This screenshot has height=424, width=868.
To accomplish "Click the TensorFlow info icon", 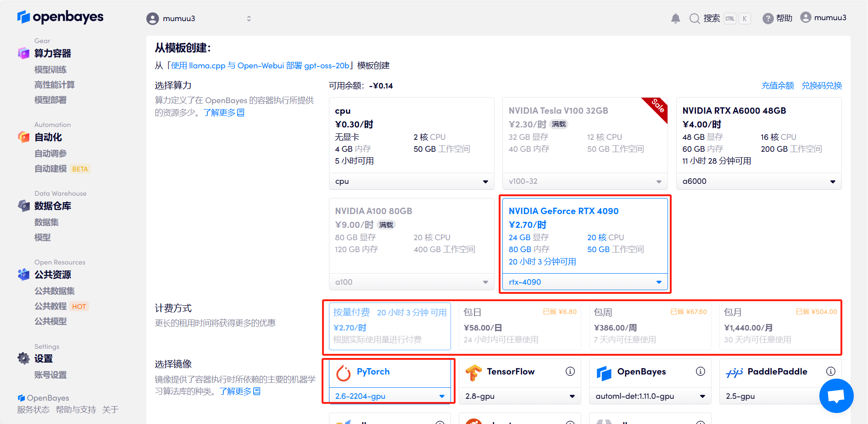I will (x=570, y=371).
